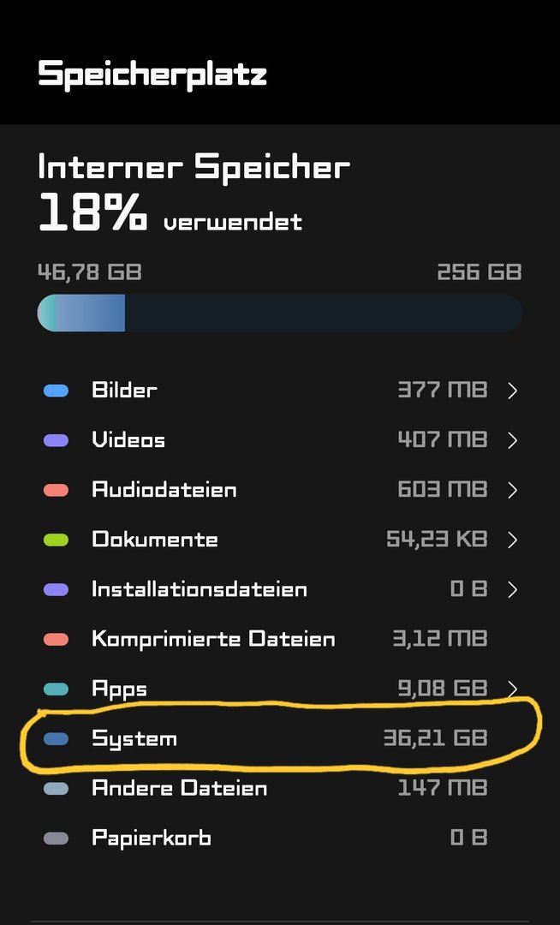This screenshot has height=925, width=560.
Task: Click the dark blue System color pill
Action: 56,739
